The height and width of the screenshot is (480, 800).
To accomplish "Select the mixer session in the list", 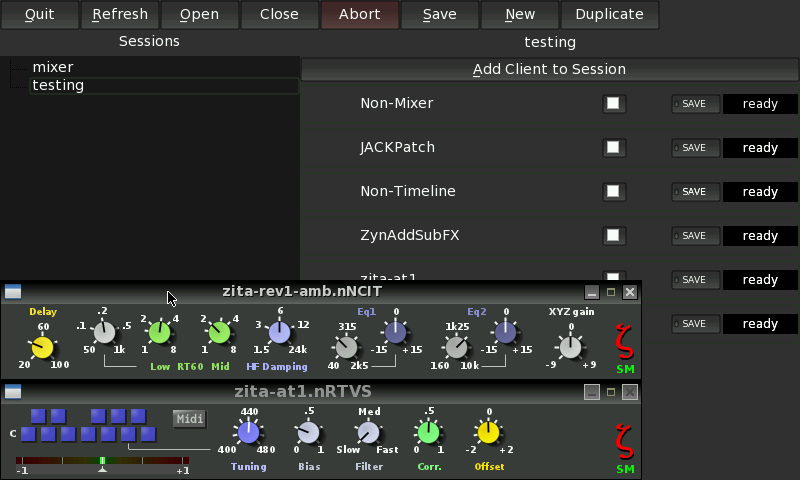I will click(53, 67).
